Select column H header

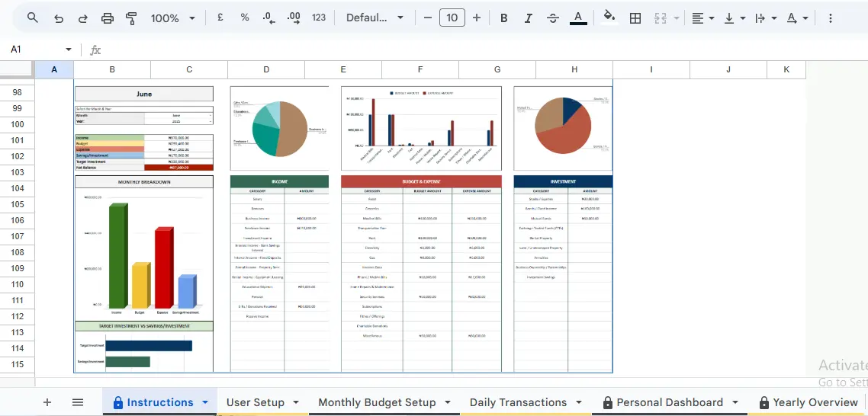pos(574,69)
